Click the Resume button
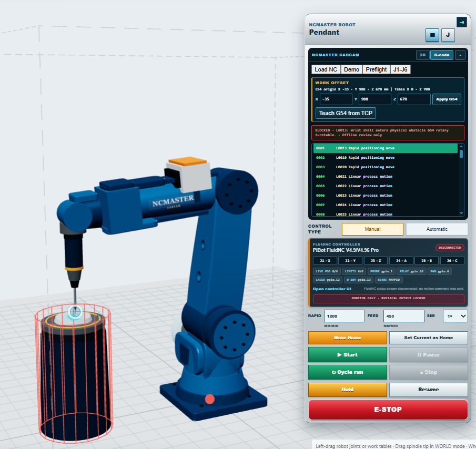This screenshot has height=449, width=476. point(428,390)
